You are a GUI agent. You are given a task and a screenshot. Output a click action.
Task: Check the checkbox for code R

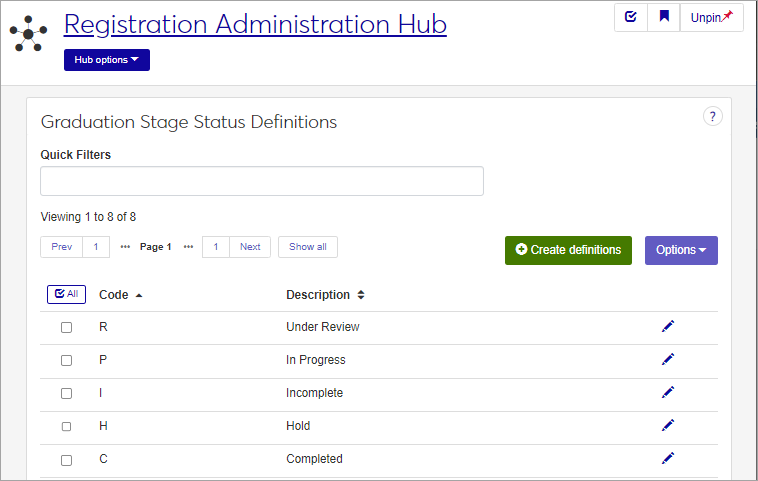(66, 327)
